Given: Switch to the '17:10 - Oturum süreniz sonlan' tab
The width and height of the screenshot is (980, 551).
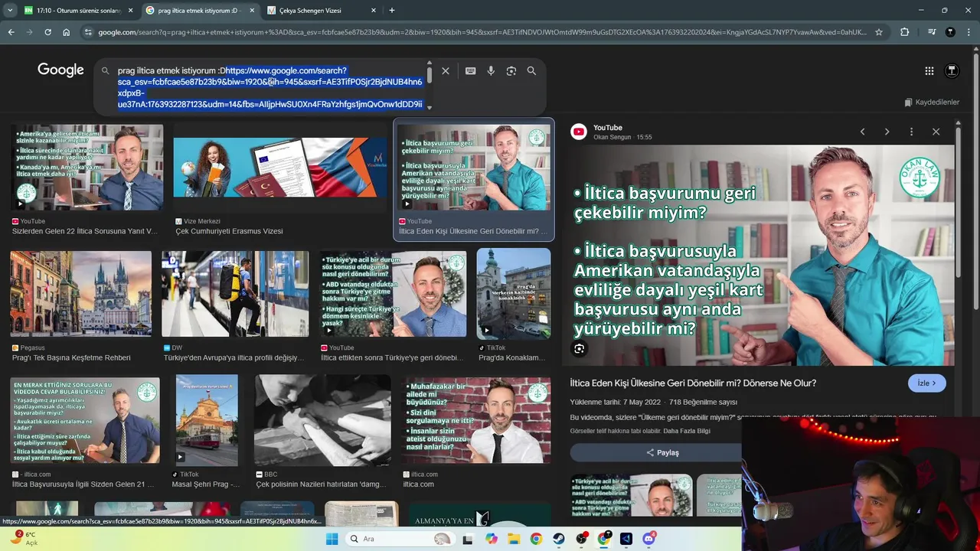Looking at the screenshot, I should tap(78, 10).
